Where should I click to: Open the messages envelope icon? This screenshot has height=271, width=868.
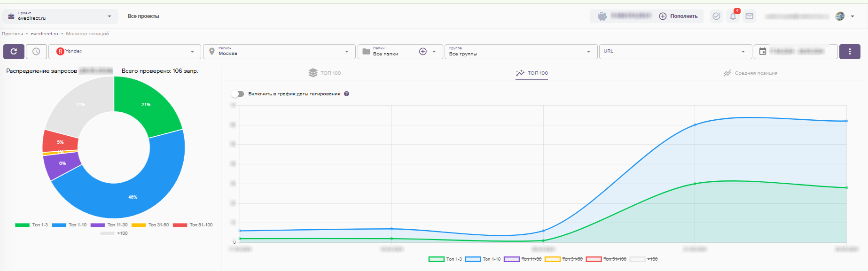pos(749,16)
